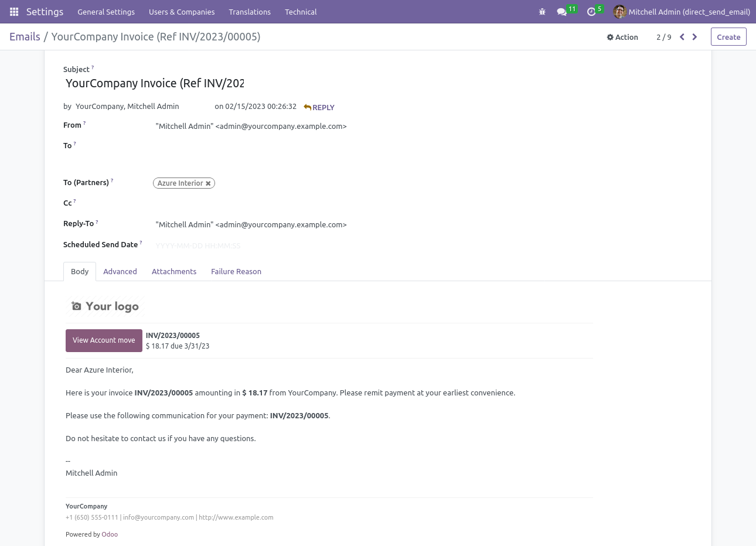Click the Subject input field
This screenshot has width=756, height=546.
click(x=155, y=83)
